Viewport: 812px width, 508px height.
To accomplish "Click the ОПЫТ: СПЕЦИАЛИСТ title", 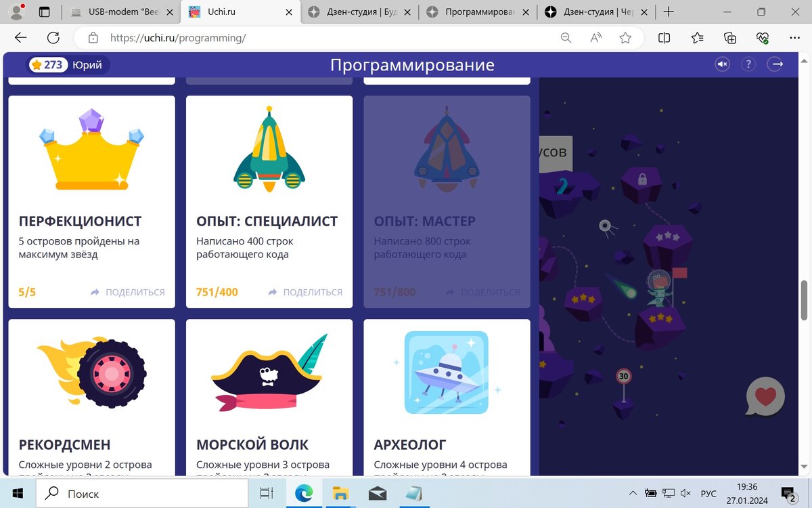I will (267, 221).
